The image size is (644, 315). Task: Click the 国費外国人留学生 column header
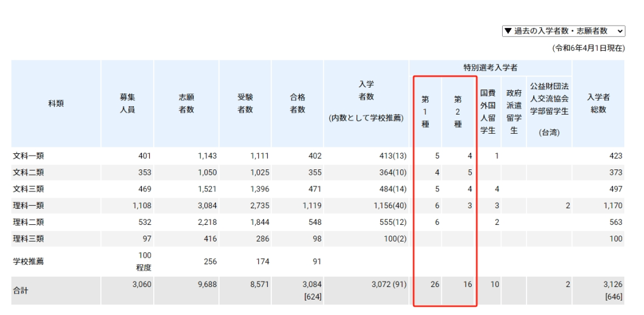tap(488, 112)
